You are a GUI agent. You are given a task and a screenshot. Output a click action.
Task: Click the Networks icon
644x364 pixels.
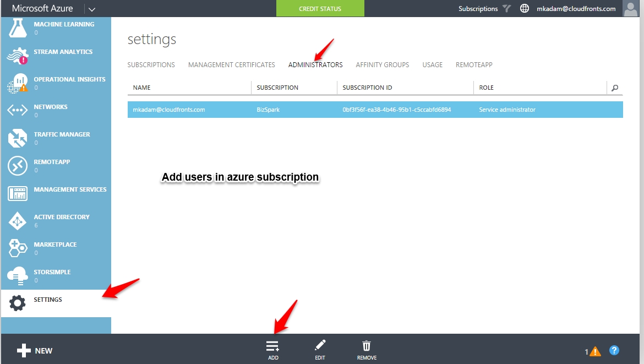[17, 110]
